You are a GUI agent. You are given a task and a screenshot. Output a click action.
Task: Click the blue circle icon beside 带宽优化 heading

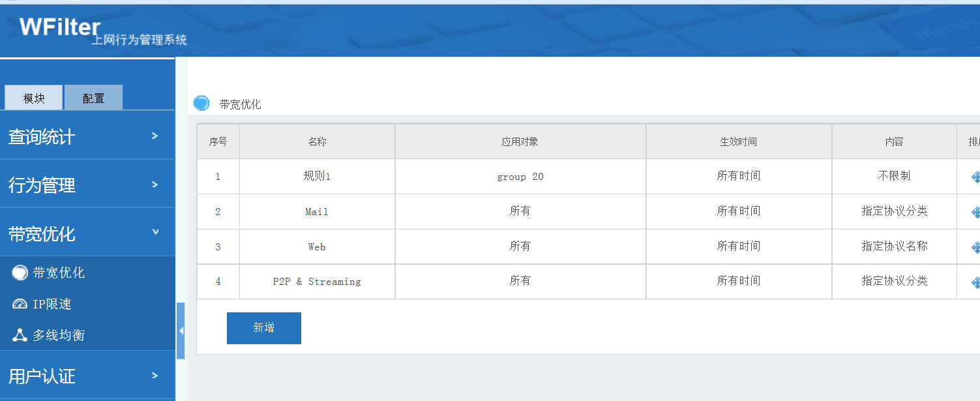(201, 104)
